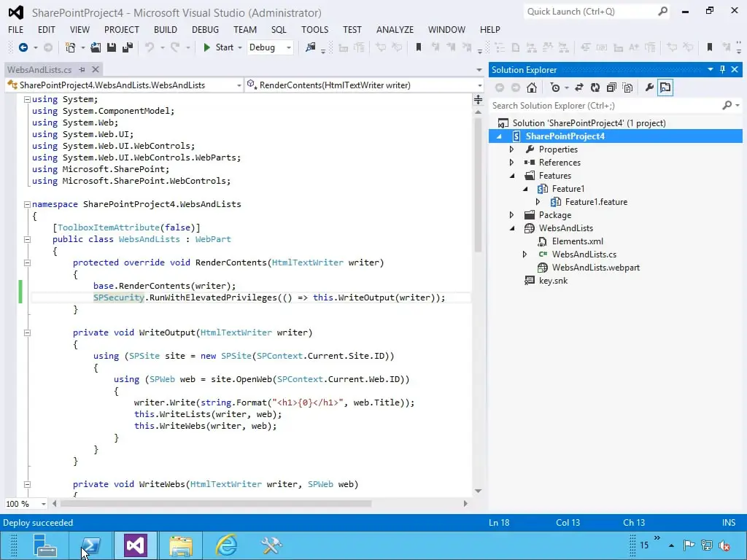This screenshot has height=560, width=747.
Task: Open the Start button dropdown arrow
Action: click(x=239, y=47)
